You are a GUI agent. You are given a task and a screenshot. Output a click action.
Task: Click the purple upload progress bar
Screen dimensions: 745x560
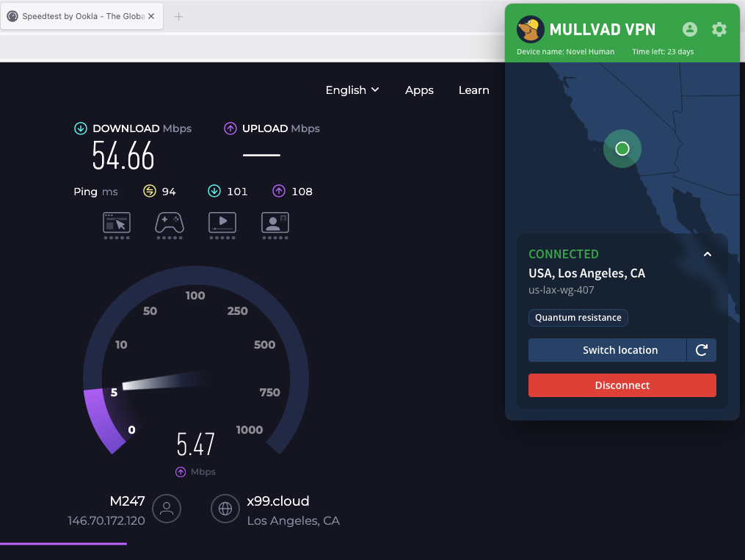coord(63,544)
